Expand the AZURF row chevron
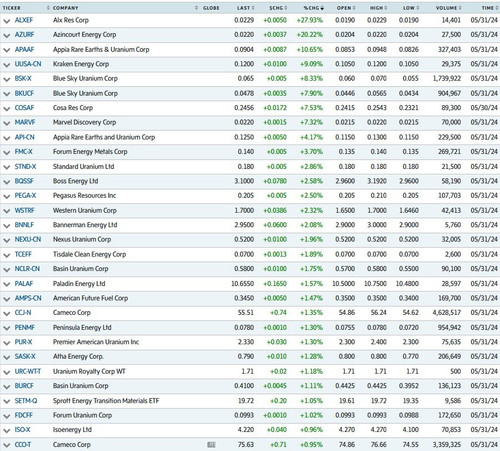 point(6,35)
